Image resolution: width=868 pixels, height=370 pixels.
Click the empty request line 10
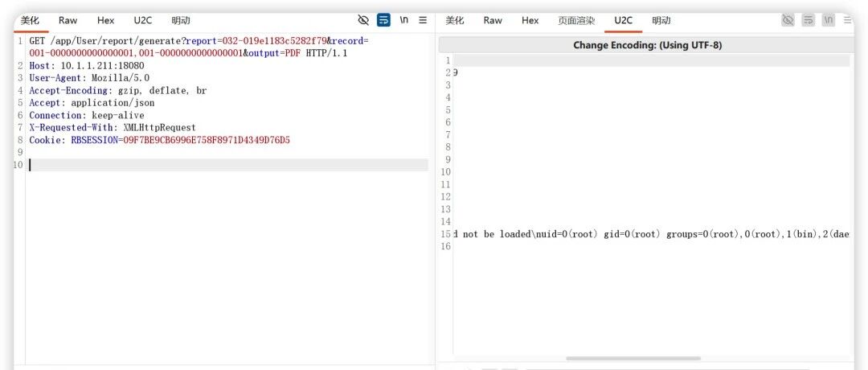228,165
